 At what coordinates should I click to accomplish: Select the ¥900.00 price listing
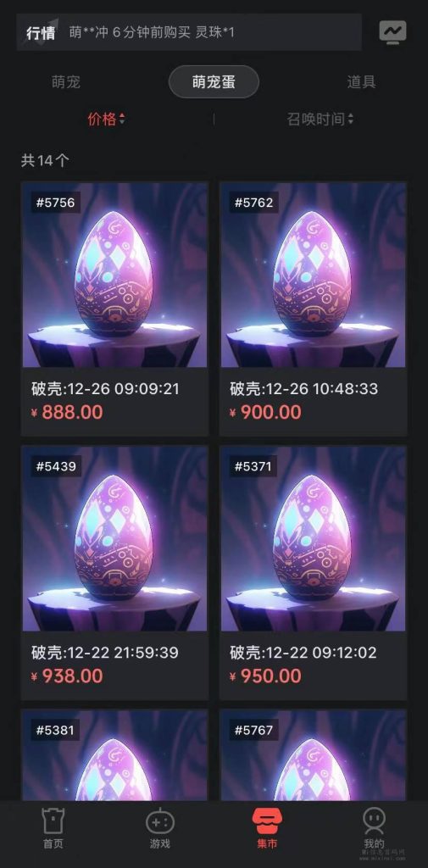266,413
